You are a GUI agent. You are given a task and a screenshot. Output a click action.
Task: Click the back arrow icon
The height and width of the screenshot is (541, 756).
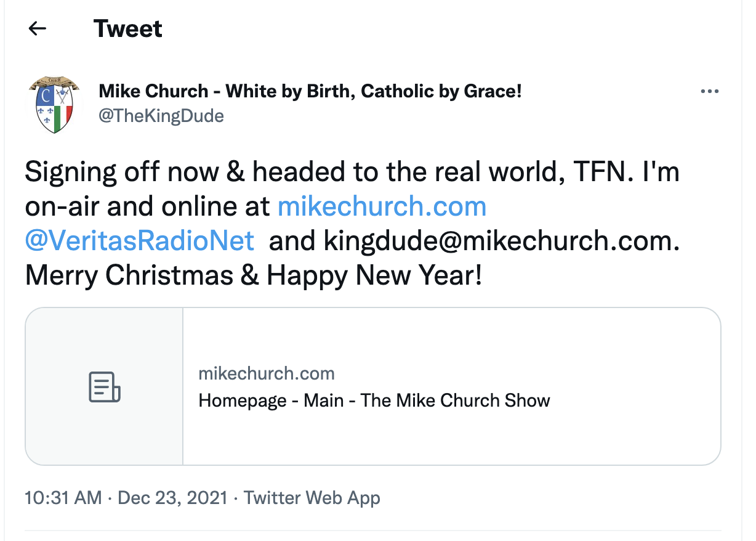click(x=38, y=29)
